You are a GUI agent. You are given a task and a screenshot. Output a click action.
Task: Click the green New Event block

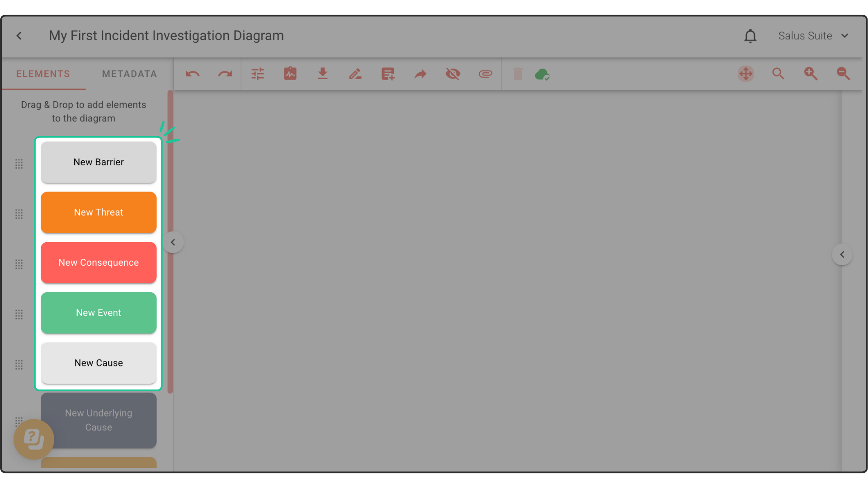tap(99, 313)
